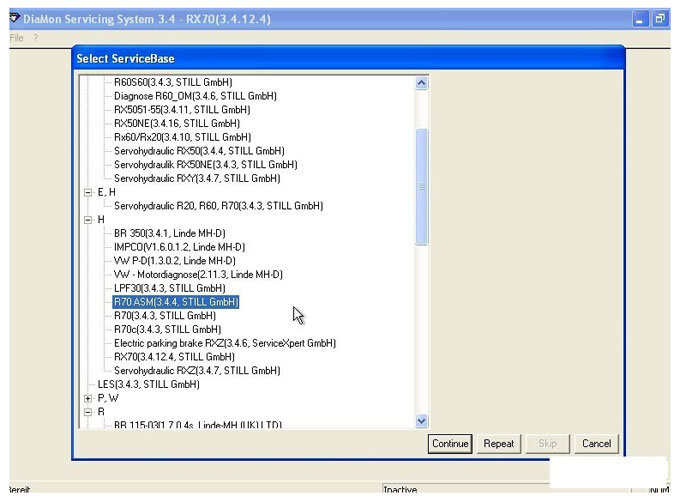
Task: Restore the main window using title bar button
Action: pos(660,19)
